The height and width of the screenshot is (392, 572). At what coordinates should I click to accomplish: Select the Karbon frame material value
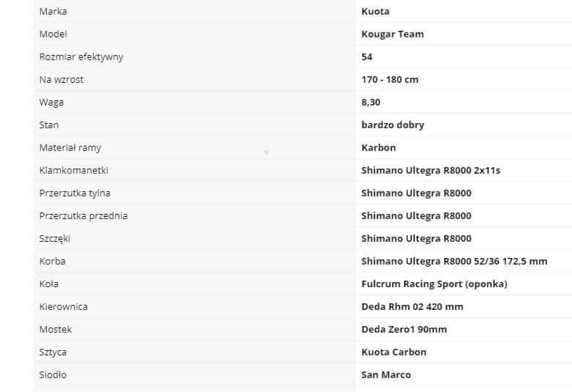[379, 148]
